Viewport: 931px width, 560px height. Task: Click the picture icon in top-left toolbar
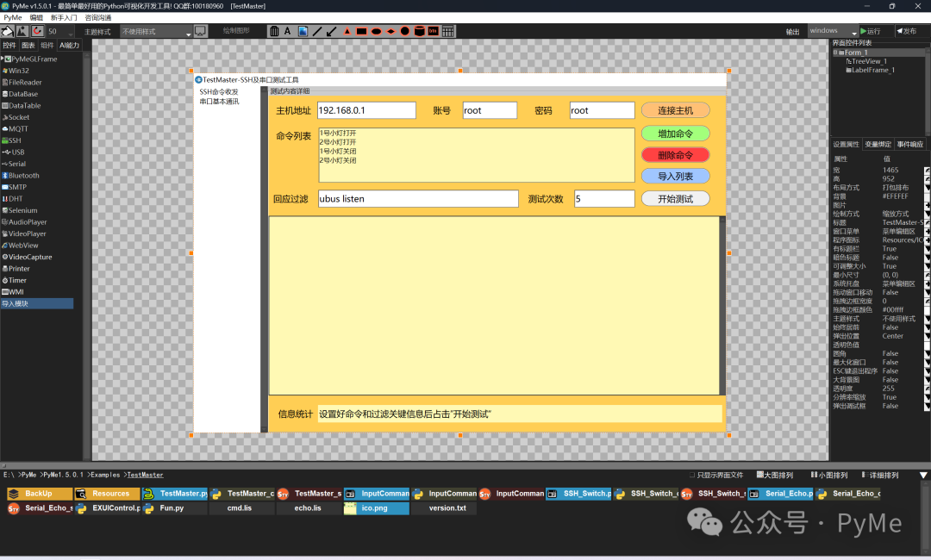point(22,31)
